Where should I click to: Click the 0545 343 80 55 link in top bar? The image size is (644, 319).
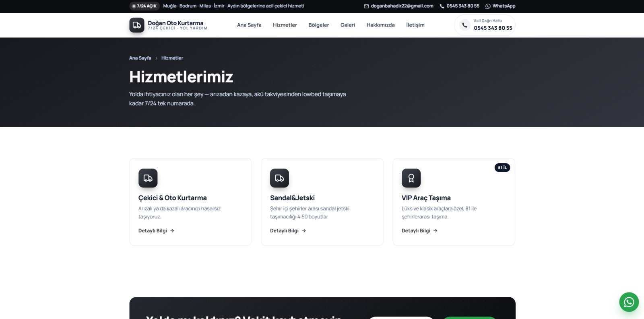click(460, 6)
